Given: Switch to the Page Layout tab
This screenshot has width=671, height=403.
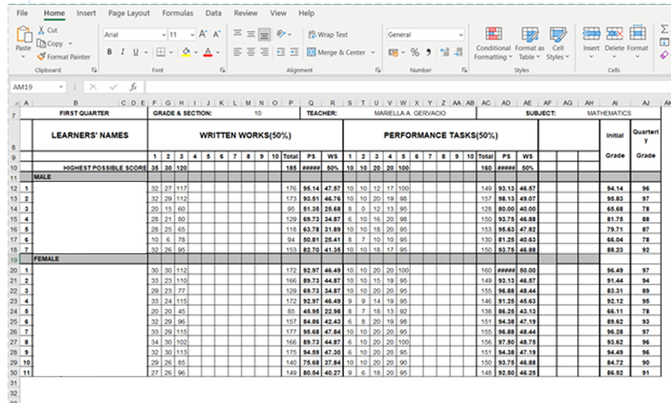Looking at the screenshot, I should tap(129, 13).
